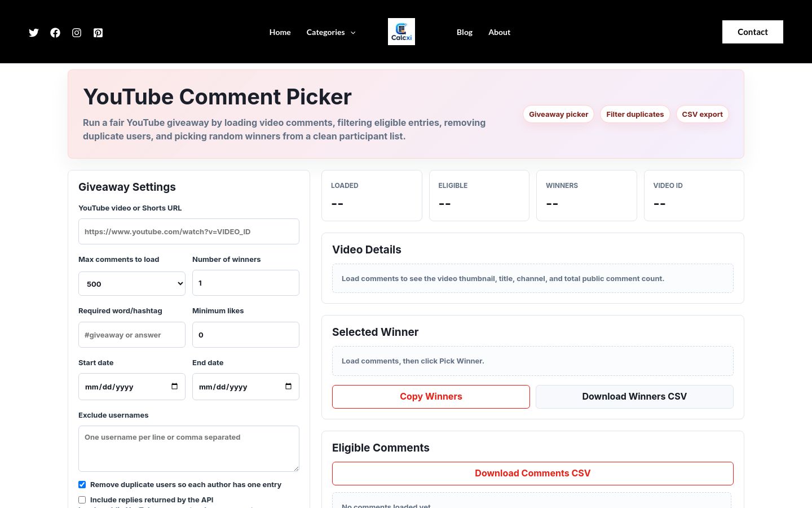Click the Number of winners field
Viewport: 812px width, 508px height.
246,283
